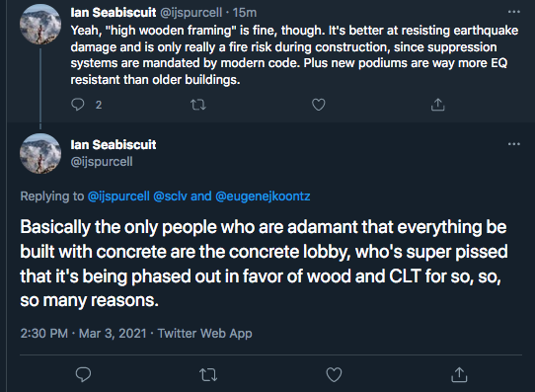This screenshot has height=392, width=535.
Task: Retweet the main concrete lobby tweet
Action: [x=208, y=374]
